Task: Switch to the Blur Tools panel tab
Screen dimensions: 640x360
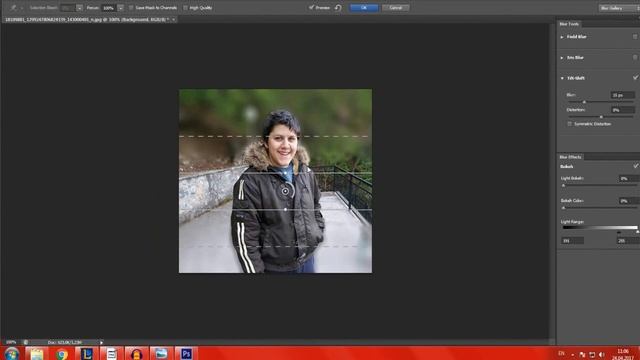Action: [x=569, y=24]
